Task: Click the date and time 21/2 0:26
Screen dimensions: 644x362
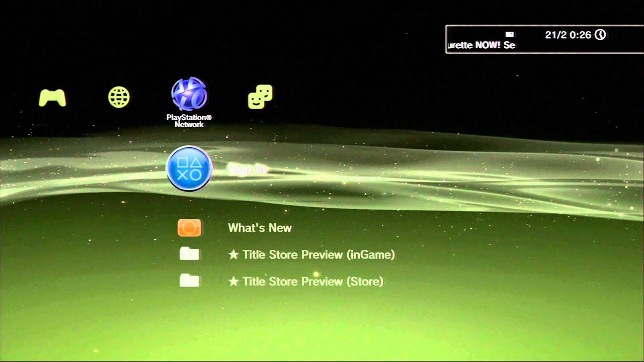Action: pyautogui.click(x=568, y=35)
